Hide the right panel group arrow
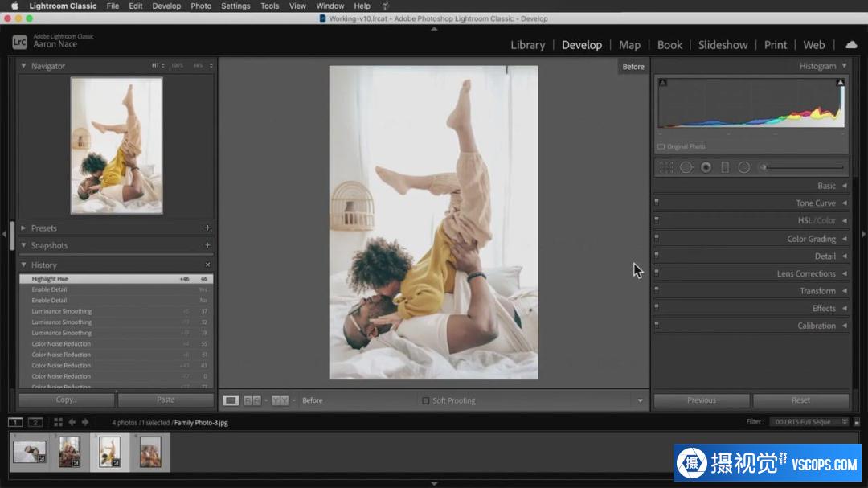The width and height of the screenshot is (868, 488). (x=863, y=234)
